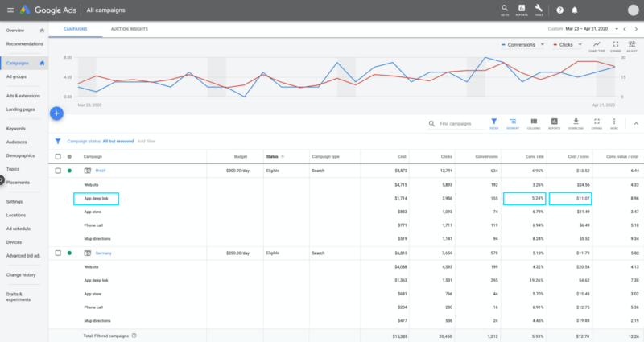Open the Brazil campaign link

point(100,171)
